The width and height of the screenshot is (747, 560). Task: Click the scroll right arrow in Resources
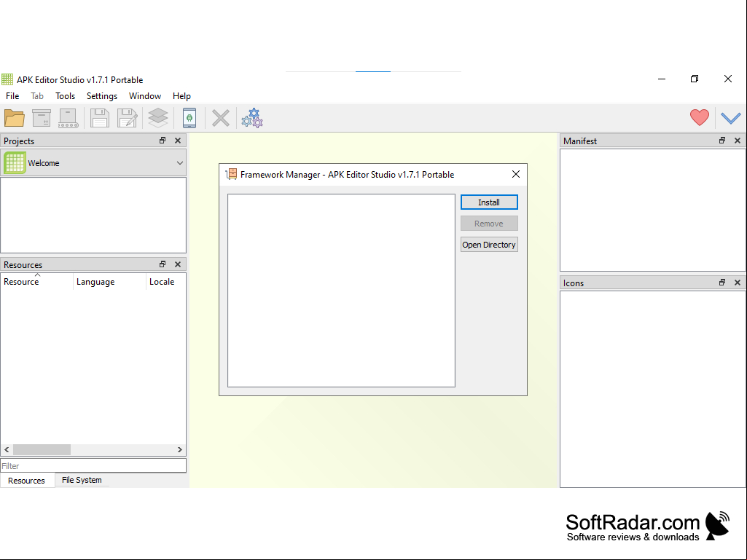pyautogui.click(x=179, y=449)
